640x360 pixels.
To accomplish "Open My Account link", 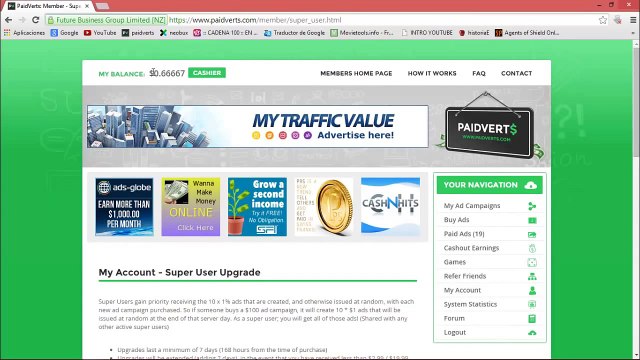I will point(462,290).
